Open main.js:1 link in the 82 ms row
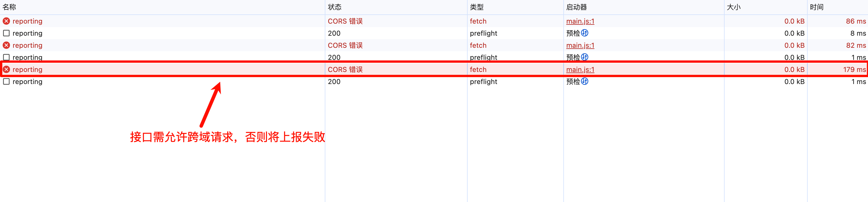868x202 pixels. (x=580, y=45)
